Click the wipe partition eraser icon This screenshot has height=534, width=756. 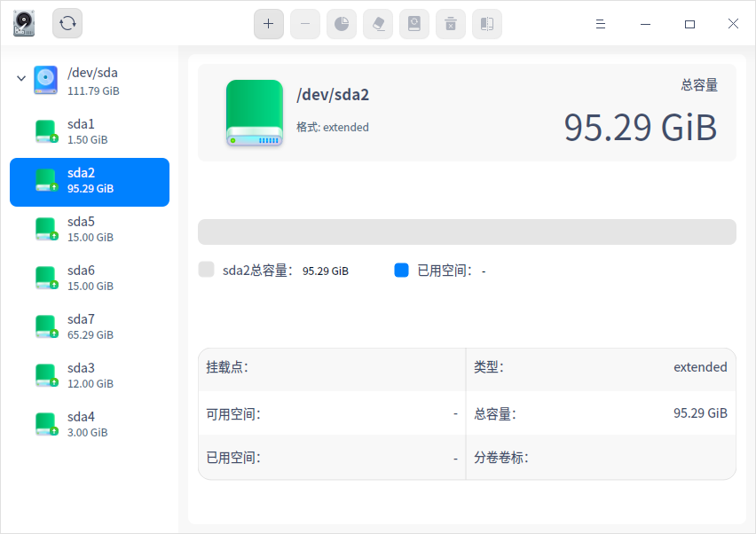point(378,24)
